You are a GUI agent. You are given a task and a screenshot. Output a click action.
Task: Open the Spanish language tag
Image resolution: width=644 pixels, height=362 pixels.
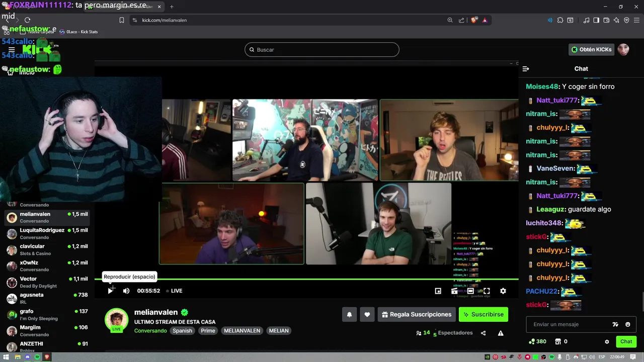click(182, 331)
